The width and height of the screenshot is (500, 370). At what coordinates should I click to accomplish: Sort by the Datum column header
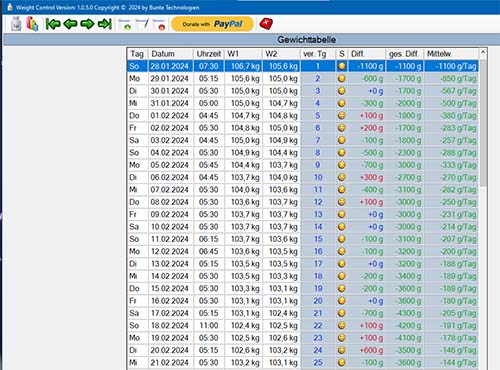pos(170,54)
